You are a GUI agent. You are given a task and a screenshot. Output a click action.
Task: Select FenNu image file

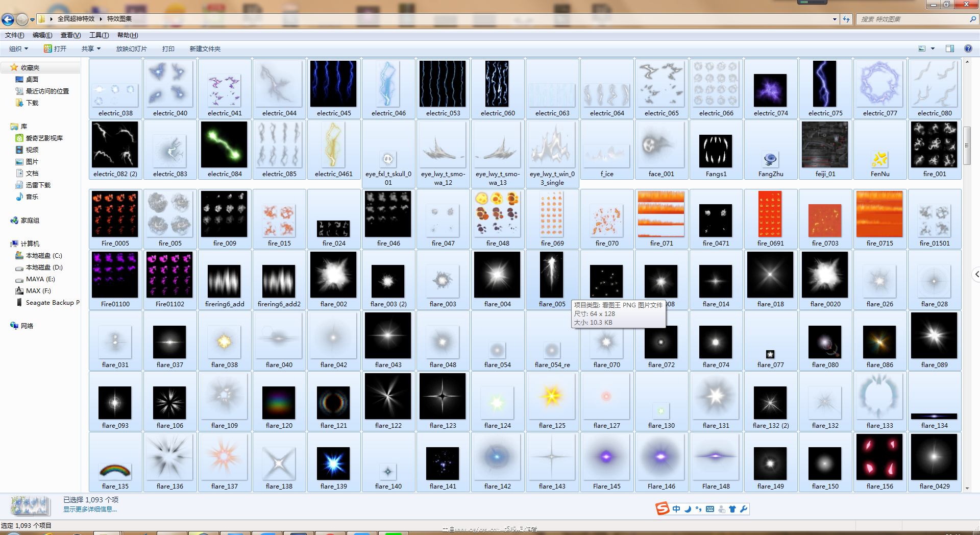tap(880, 150)
